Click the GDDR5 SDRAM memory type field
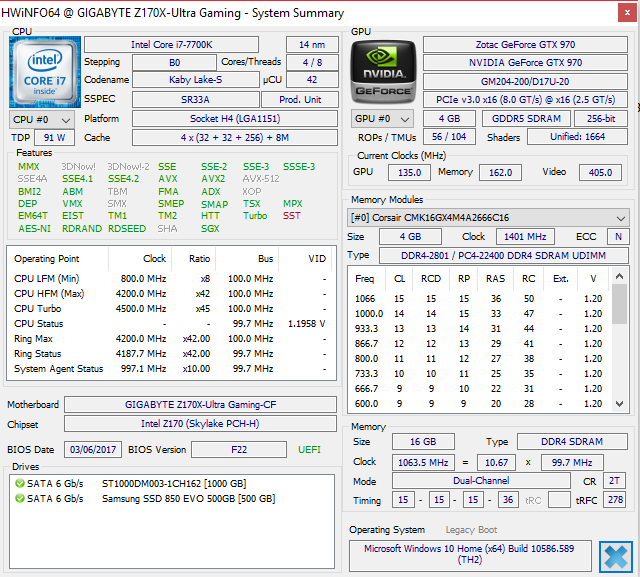The image size is (640, 577). pos(527,119)
